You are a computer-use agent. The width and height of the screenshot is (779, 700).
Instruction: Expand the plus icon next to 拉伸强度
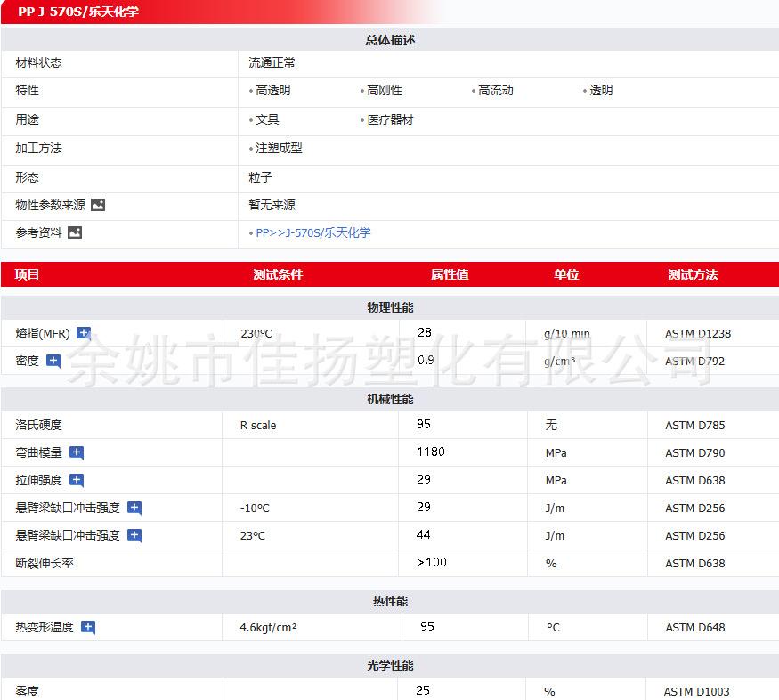point(77,480)
